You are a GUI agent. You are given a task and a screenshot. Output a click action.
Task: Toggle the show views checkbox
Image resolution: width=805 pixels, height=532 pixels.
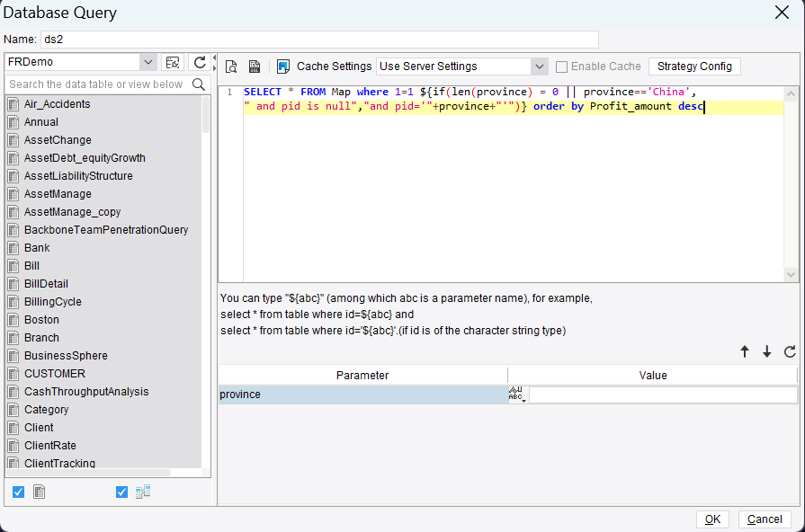pos(121,492)
